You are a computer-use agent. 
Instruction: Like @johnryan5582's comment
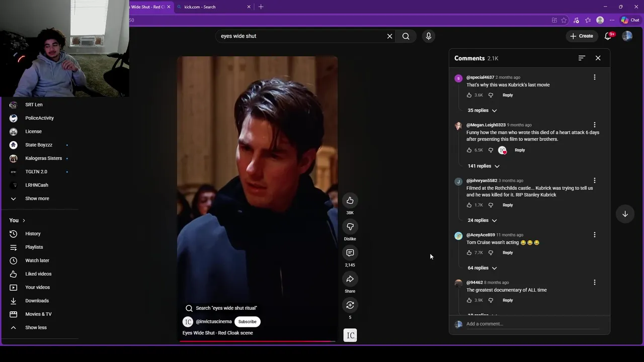[469, 205]
